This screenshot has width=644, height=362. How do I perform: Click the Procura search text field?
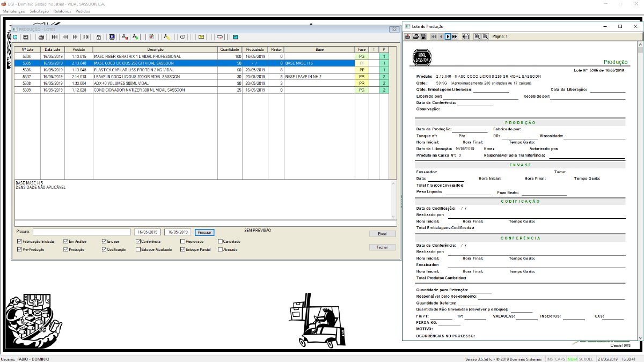click(x=82, y=232)
